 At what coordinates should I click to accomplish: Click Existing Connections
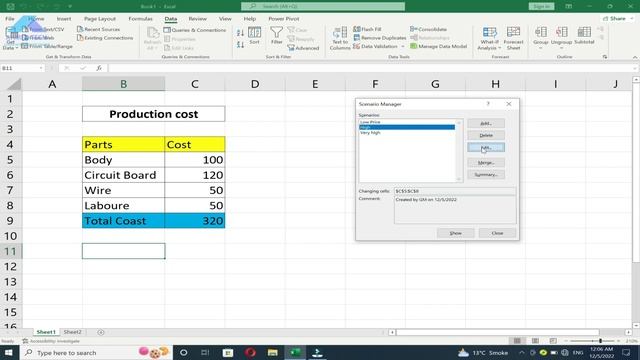(105, 38)
